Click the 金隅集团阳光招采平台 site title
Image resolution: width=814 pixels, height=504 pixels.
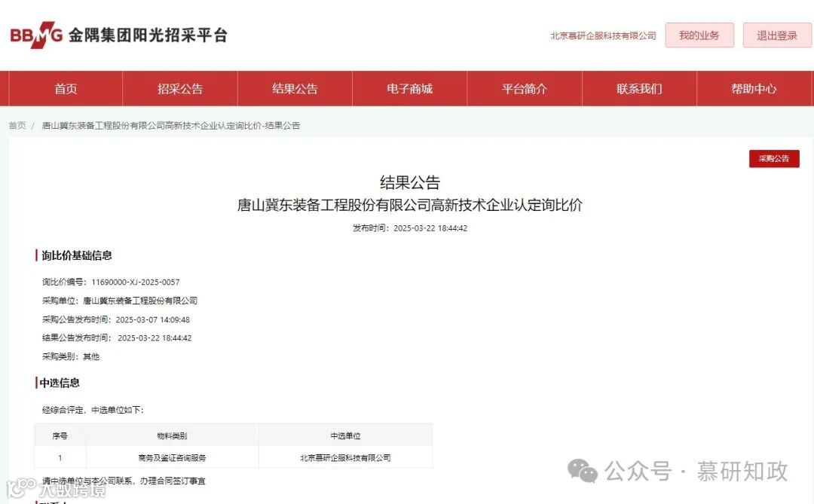coord(148,35)
